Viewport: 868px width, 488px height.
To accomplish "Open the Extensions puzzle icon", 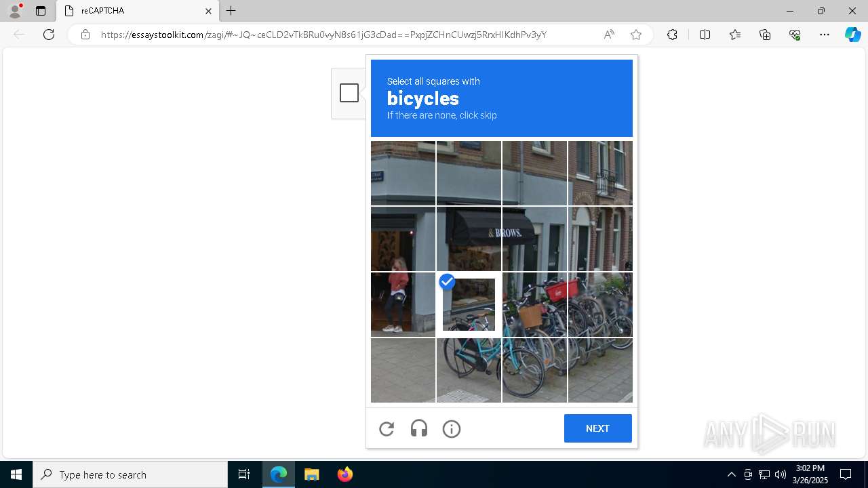I will 672,35.
